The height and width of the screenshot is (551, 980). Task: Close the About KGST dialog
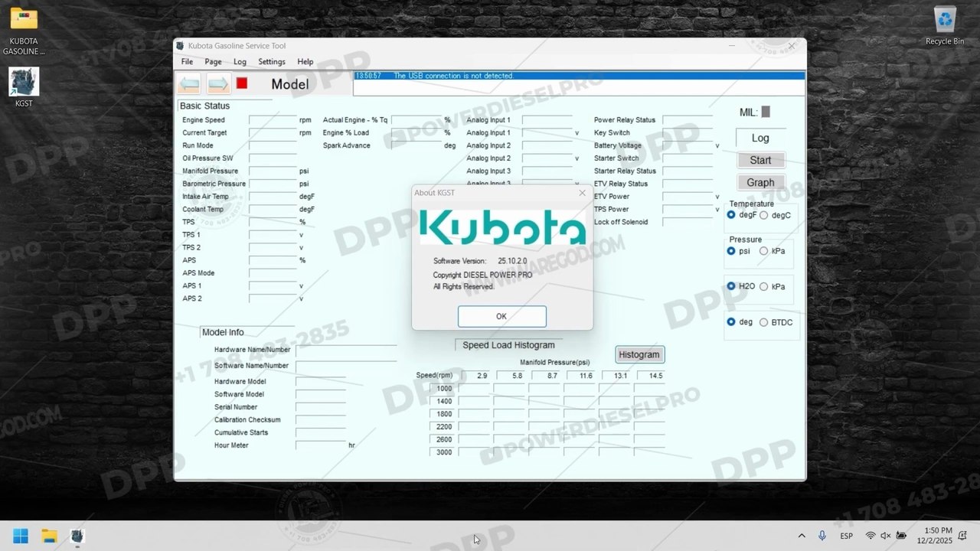(x=582, y=193)
